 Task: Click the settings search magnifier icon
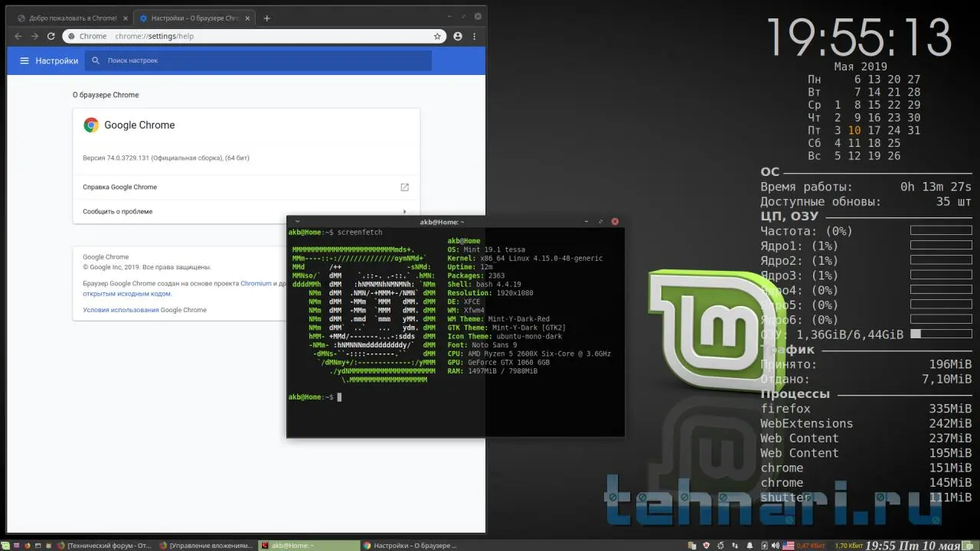coord(96,60)
